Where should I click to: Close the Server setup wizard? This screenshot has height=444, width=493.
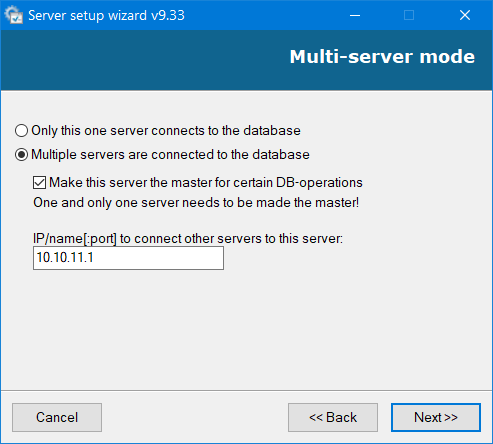tap(465, 15)
